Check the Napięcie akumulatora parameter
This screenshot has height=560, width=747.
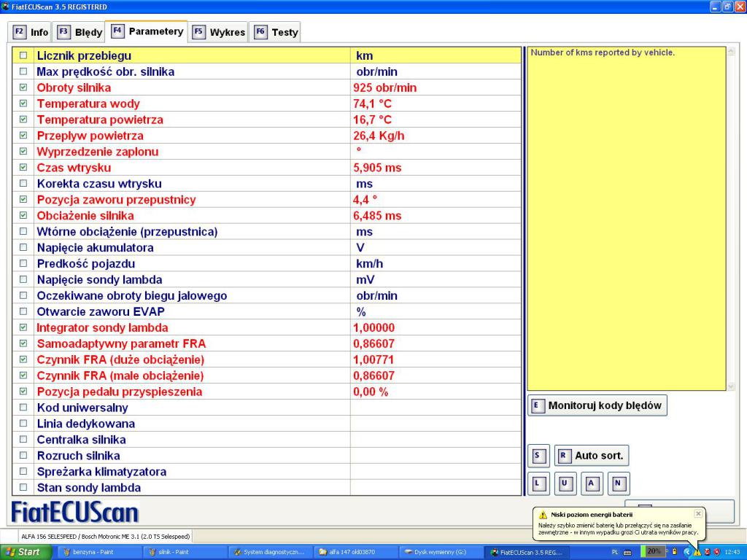click(23, 248)
